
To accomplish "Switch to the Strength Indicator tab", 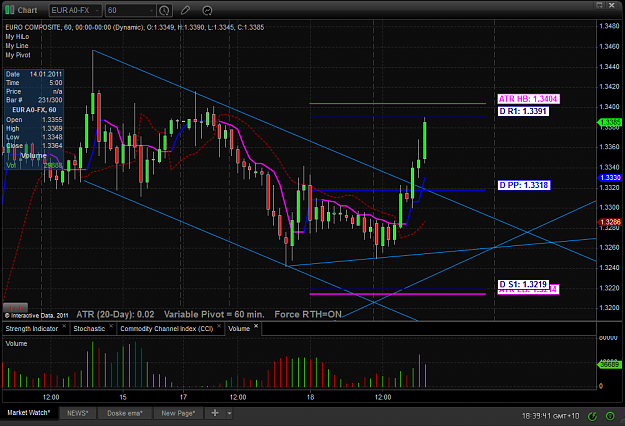I will point(31,329).
